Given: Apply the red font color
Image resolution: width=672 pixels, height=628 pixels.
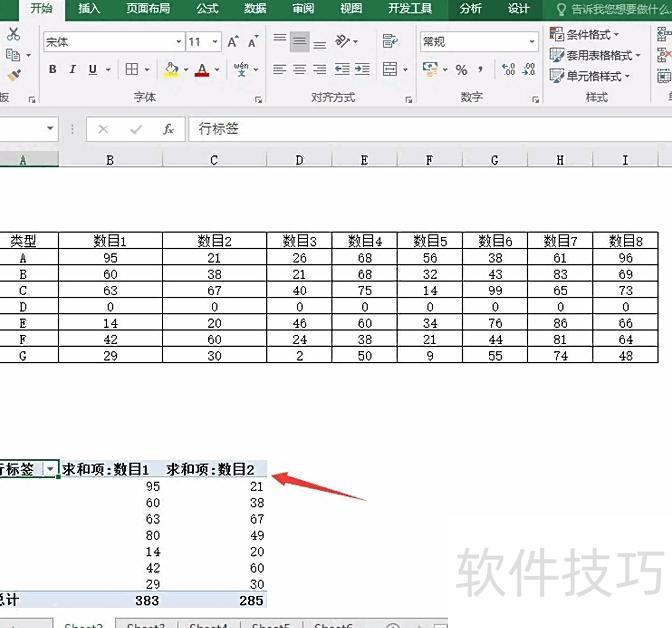Looking at the screenshot, I should (x=202, y=69).
